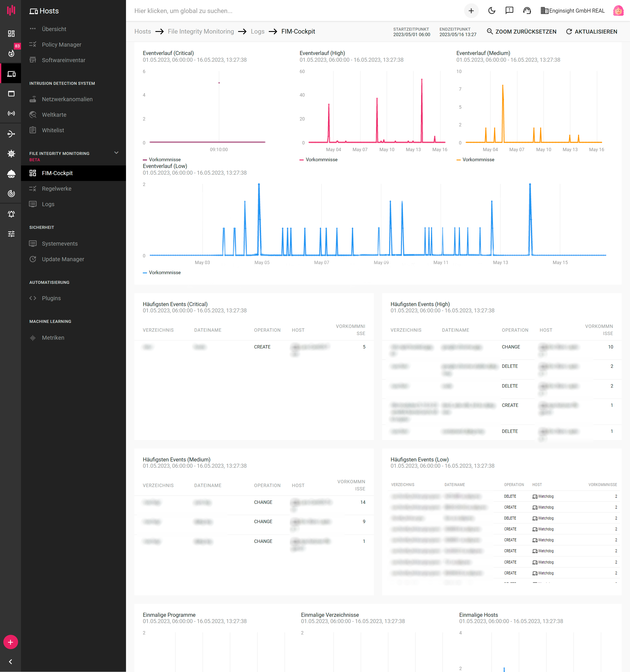The width and height of the screenshot is (630, 672).
Task: Open Regelwerke in the sidebar
Action: [56, 189]
